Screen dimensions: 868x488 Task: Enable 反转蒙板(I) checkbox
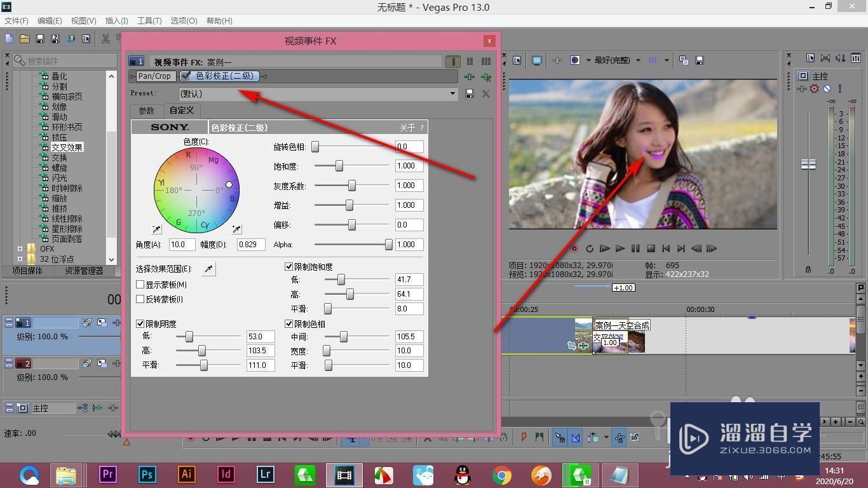(x=140, y=299)
